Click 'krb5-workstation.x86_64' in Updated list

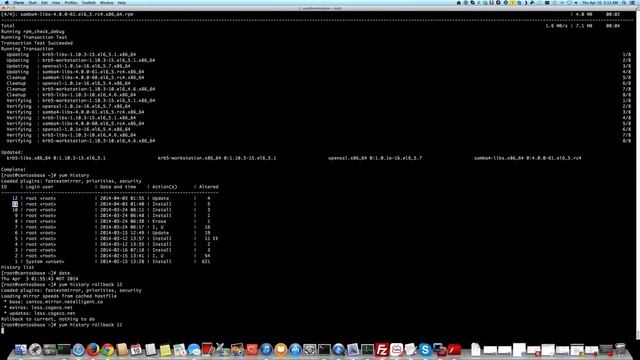point(189,158)
